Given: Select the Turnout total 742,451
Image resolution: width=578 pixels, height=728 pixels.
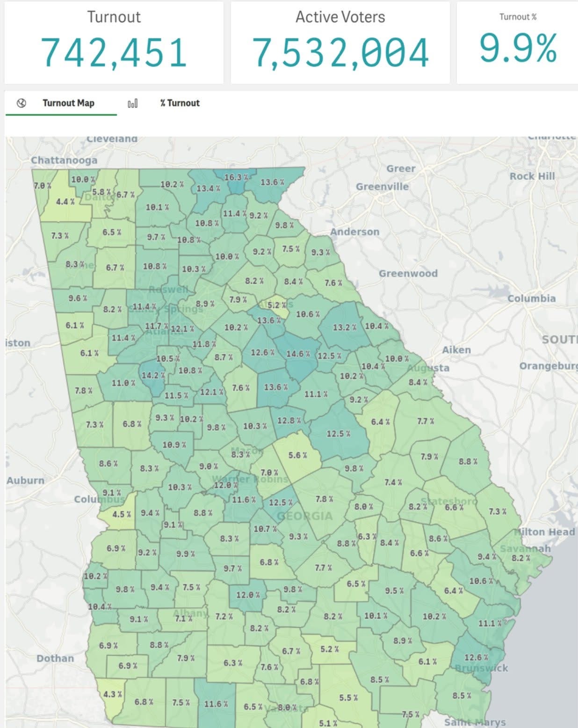Looking at the screenshot, I should [x=114, y=52].
